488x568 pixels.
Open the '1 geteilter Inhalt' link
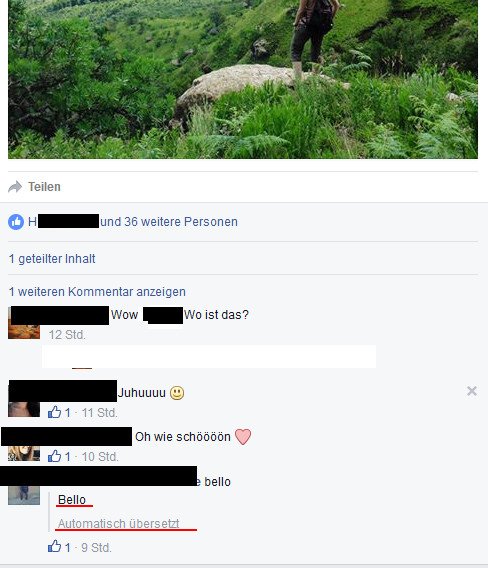coord(52,259)
